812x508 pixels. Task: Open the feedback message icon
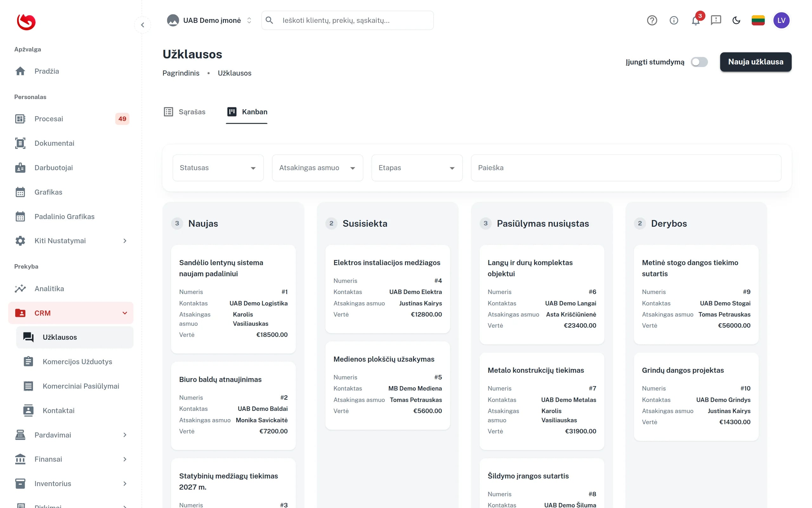(716, 21)
